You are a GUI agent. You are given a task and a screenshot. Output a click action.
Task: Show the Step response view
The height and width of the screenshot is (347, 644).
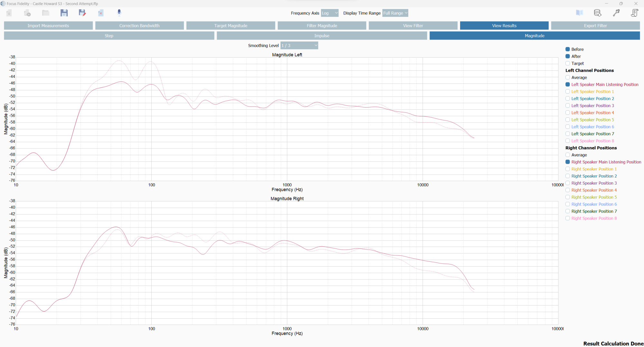click(x=109, y=36)
